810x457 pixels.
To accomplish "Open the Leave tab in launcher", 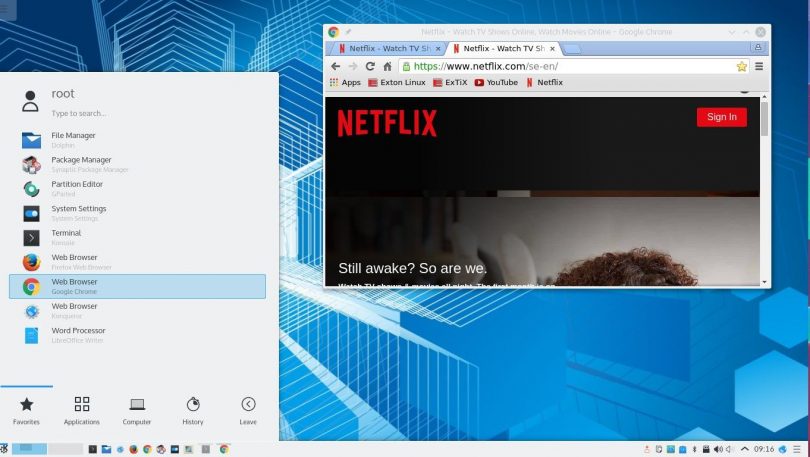I will point(248,411).
